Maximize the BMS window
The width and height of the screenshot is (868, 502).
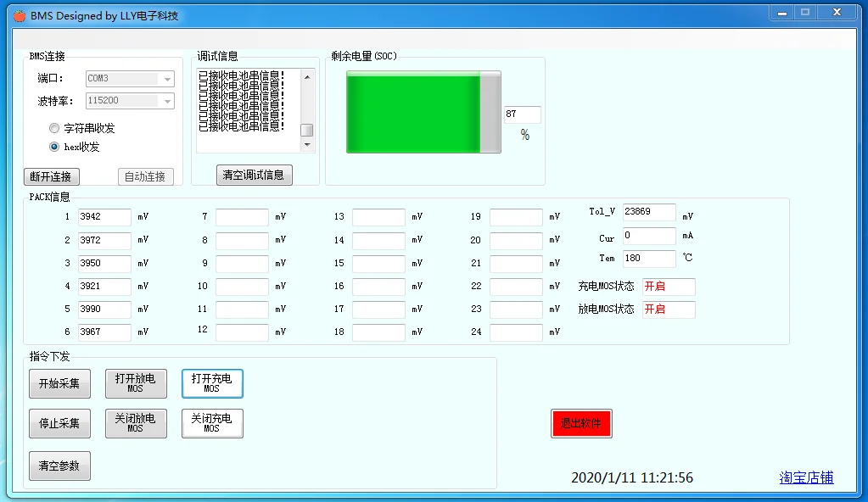pos(805,13)
